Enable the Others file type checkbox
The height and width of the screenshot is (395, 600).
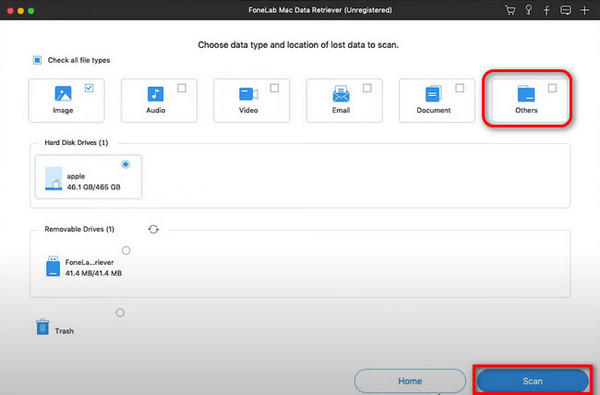pos(552,88)
